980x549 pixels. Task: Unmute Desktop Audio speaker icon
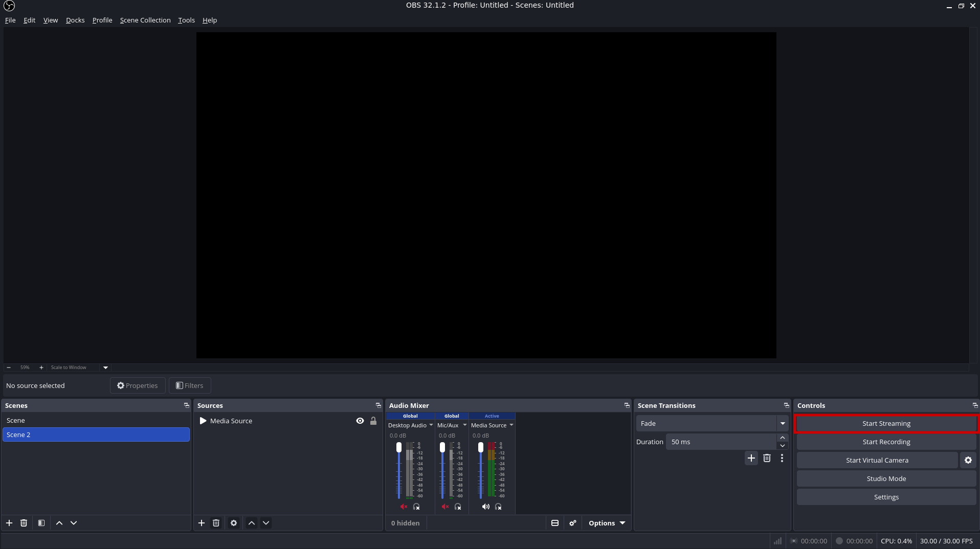(x=404, y=507)
